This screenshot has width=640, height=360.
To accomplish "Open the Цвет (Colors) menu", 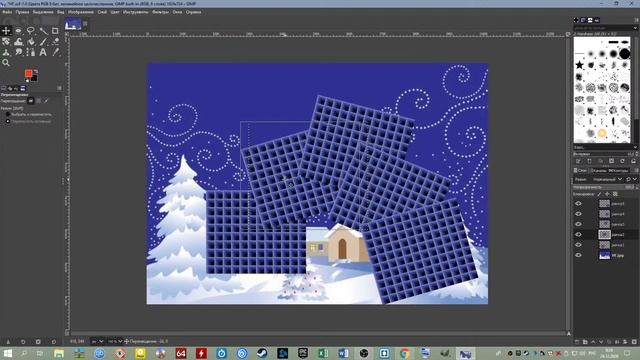I will [115, 12].
